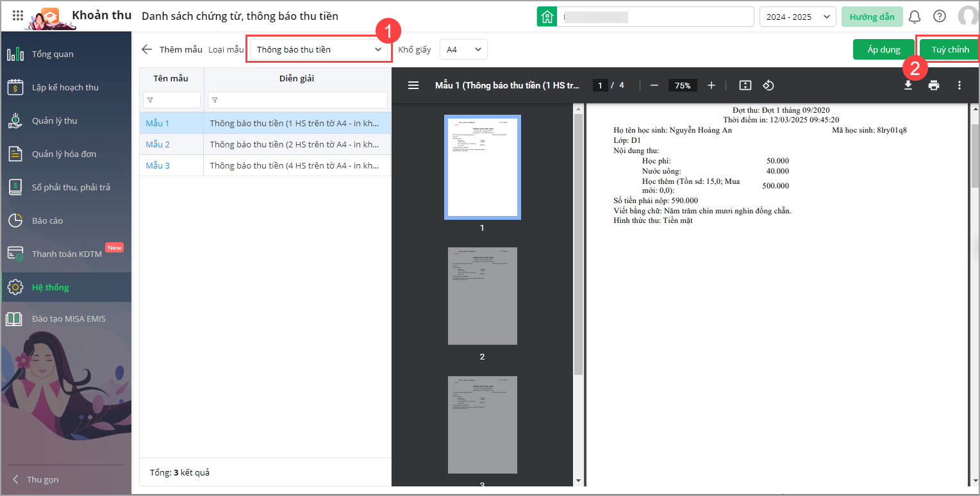980x496 pixels.
Task: Open Tổng quan in the sidebar
Action: pos(65,54)
